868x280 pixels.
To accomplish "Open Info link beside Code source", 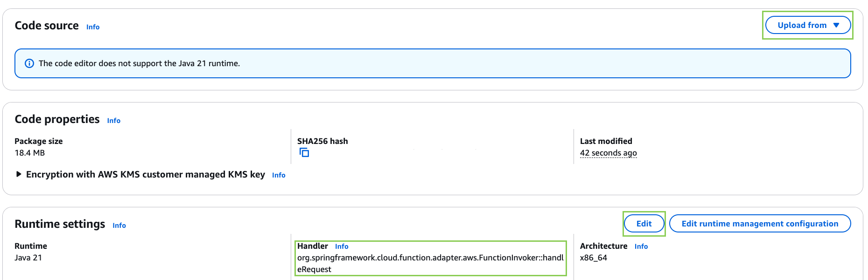I will click(93, 27).
